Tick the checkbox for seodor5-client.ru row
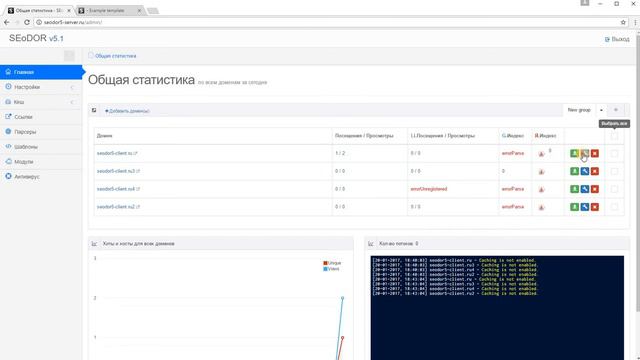The image size is (640, 360). click(614, 153)
